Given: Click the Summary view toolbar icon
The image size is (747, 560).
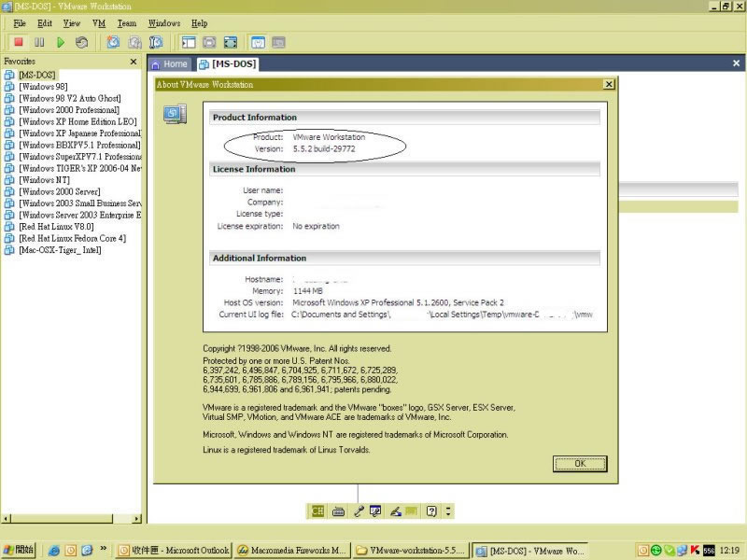Looking at the screenshot, I should click(258, 42).
